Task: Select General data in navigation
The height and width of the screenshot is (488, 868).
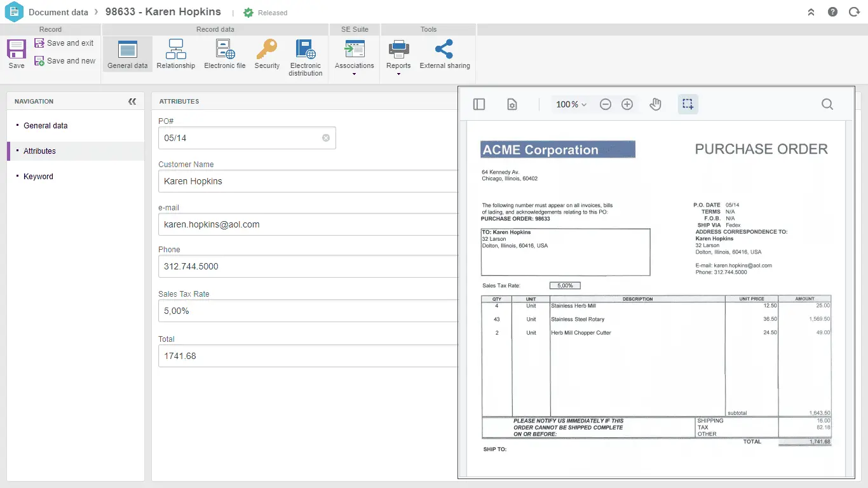Action: (46, 126)
